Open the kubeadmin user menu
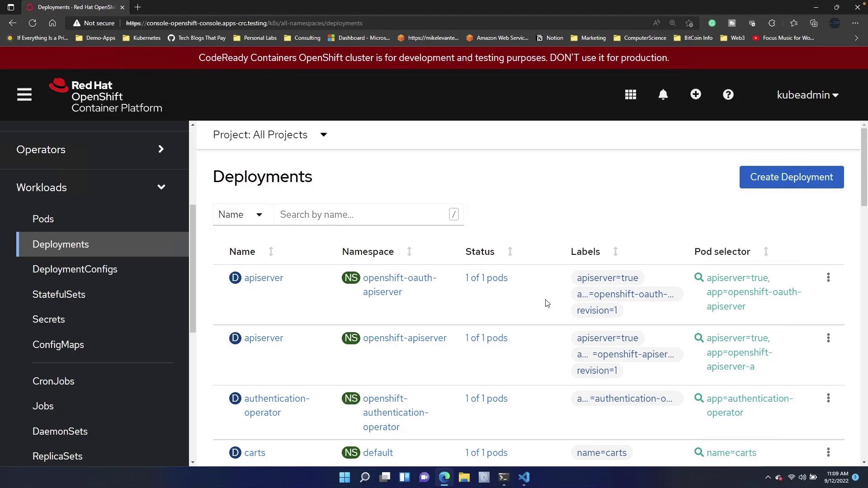The width and height of the screenshot is (868, 488). click(x=807, y=95)
